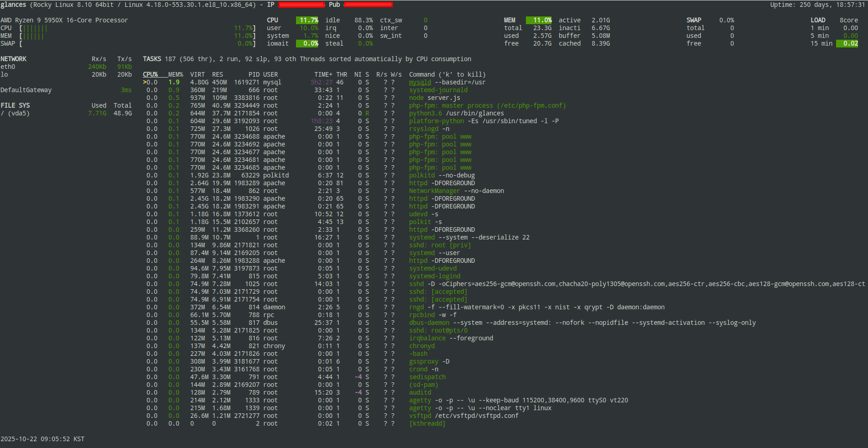This screenshot has height=448, width=868.
Task: Click the Command ('k' to kill) header
Action: (x=447, y=74)
